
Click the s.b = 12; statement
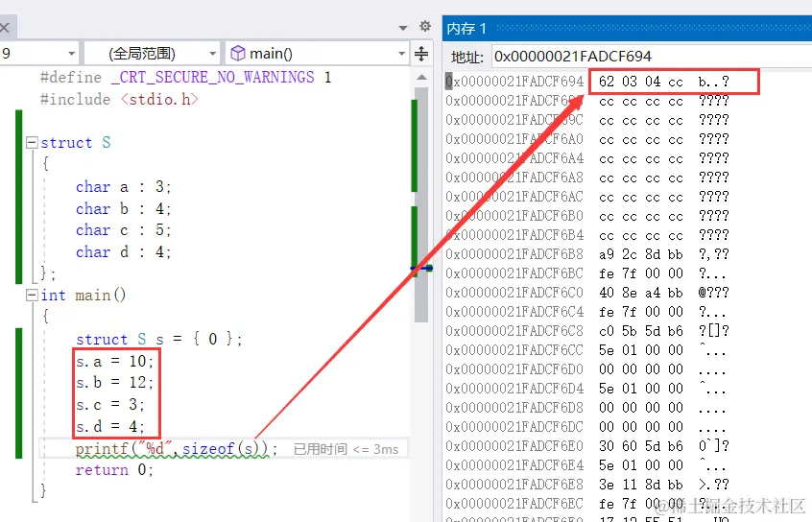point(114,382)
